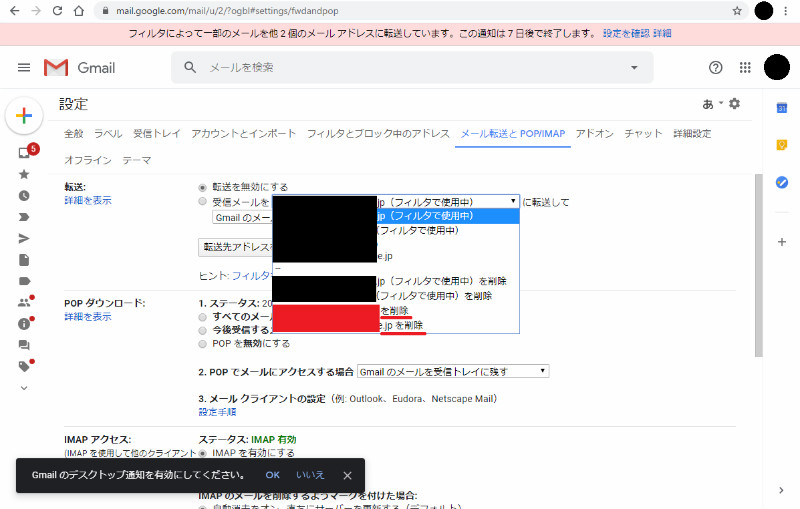Open Google Keep side panel icon
This screenshot has width=800, height=509.
tap(782, 145)
